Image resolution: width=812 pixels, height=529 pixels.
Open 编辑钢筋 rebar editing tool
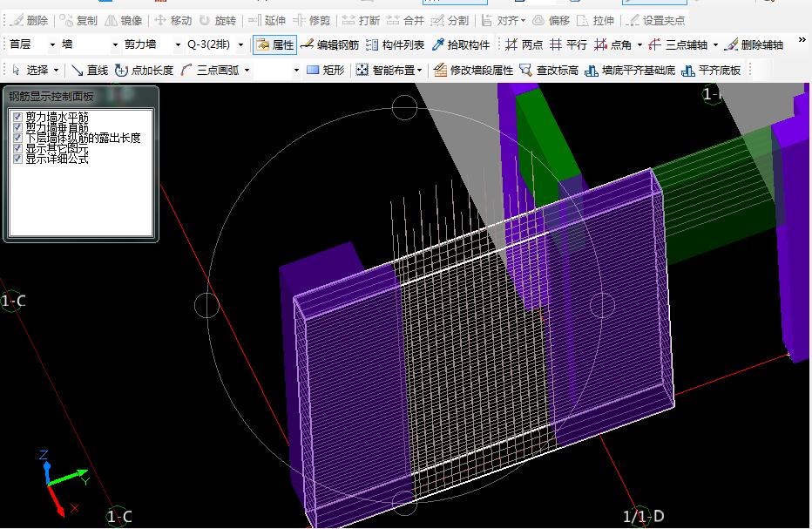(x=329, y=44)
